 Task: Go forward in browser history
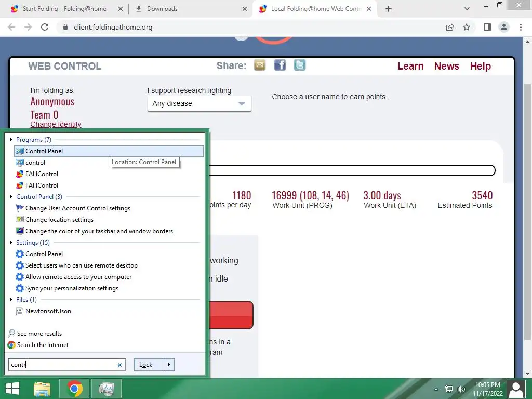pyautogui.click(x=28, y=27)
